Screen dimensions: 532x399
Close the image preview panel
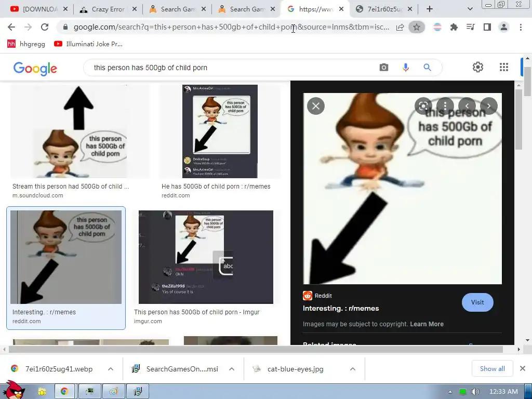tap(315, 106)
